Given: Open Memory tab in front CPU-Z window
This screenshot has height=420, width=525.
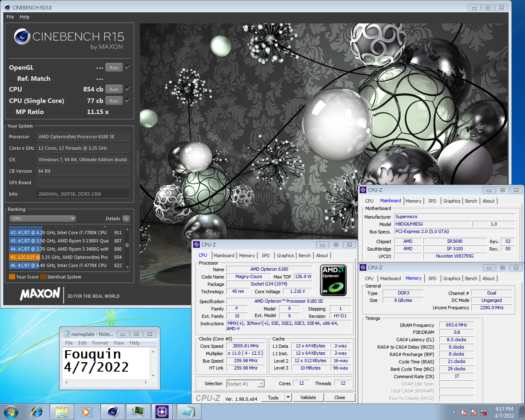Looking at the screenshot, I should pyautogui.click(x=247, y=256).
